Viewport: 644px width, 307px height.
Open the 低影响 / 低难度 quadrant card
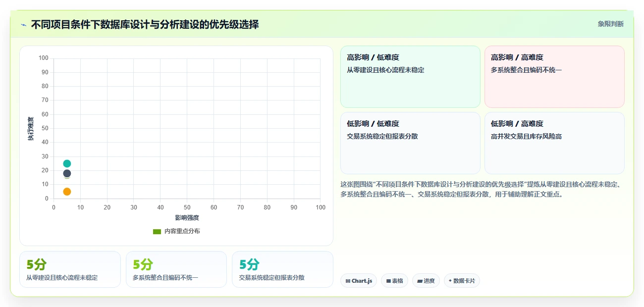pos(410,143)
